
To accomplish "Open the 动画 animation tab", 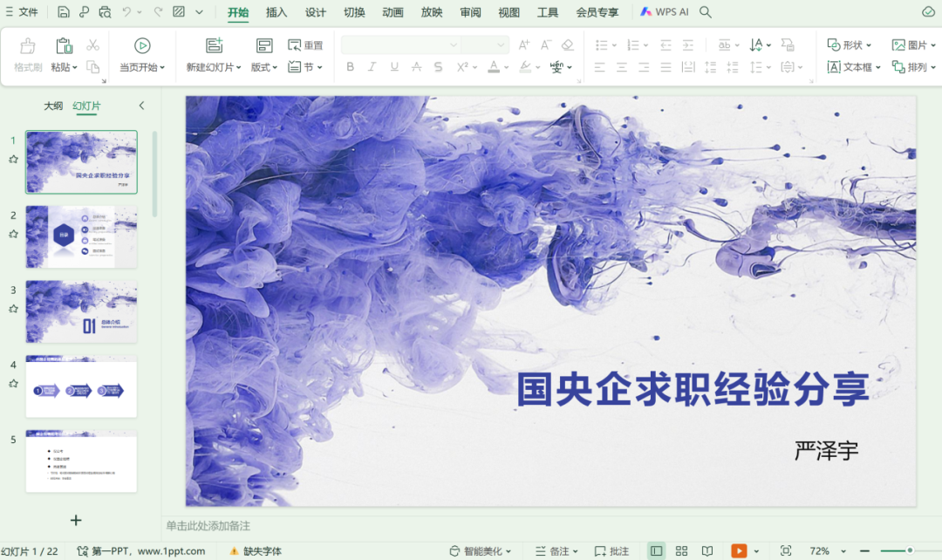I will pyautogui.click(x=392, y=12).
